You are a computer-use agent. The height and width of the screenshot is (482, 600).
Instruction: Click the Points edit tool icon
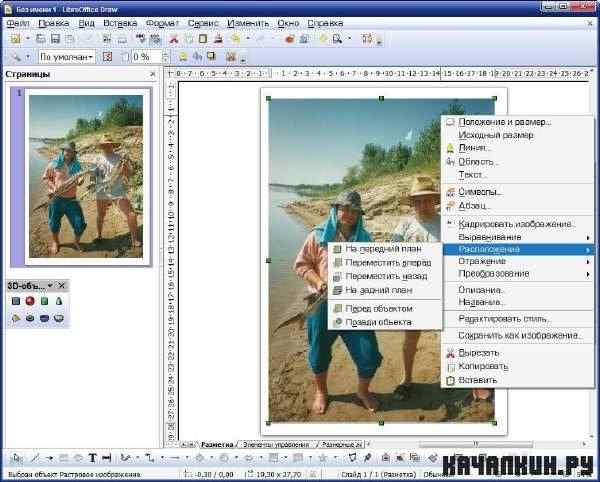point(352,458)
